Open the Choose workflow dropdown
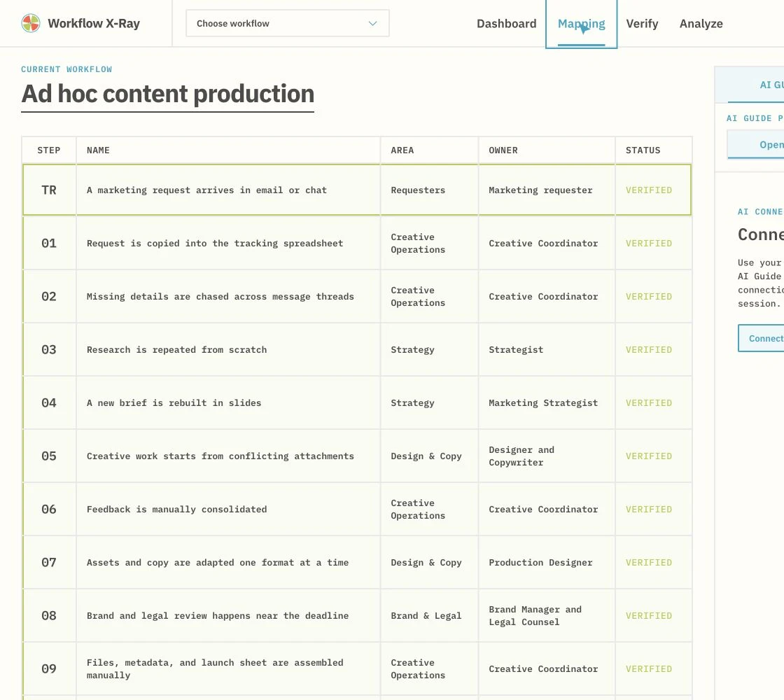This screenshot has width=784, height=700. click(287, 23)
